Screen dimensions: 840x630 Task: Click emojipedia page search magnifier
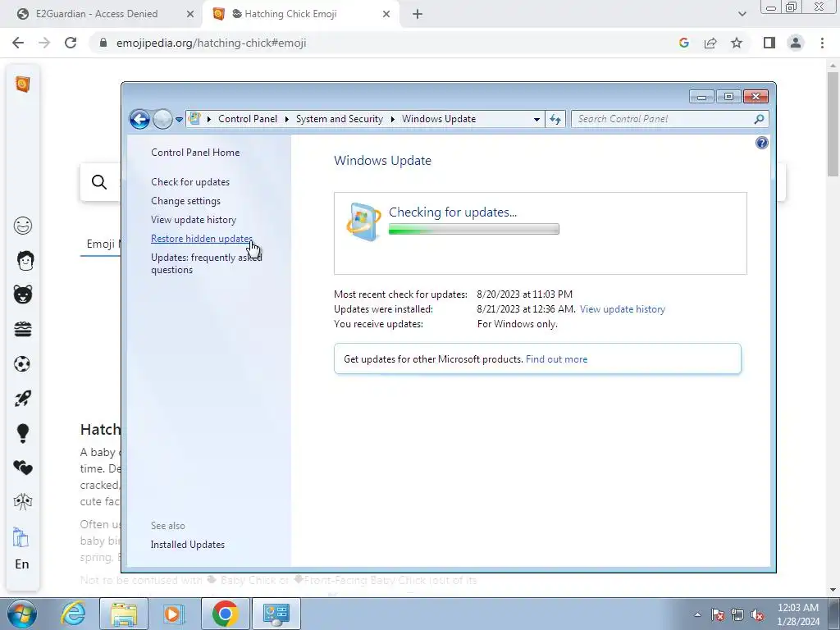[99, 182]
